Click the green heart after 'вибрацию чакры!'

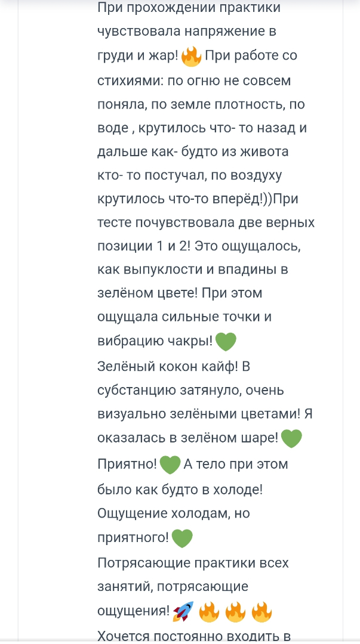point(226,341)
